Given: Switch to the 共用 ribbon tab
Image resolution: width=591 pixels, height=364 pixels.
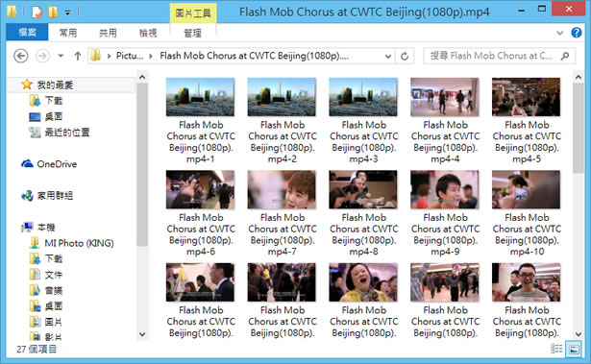Looking at the screenshot, I should [x=108, y=33].
